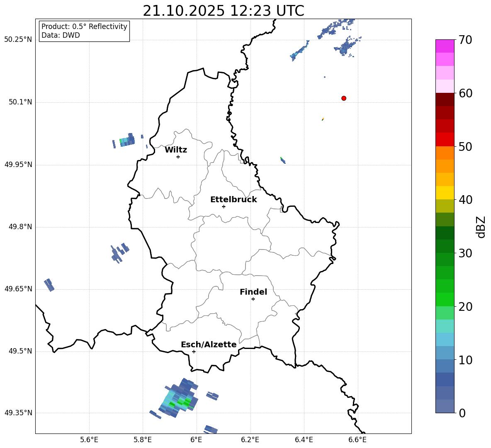Click the green-cored radar echo south of Esch/Alzette
491x448 pixels.
178,398
